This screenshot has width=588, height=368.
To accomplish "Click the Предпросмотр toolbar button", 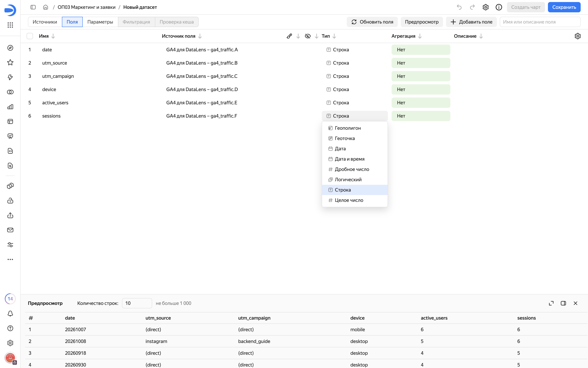I will (422, 22).
